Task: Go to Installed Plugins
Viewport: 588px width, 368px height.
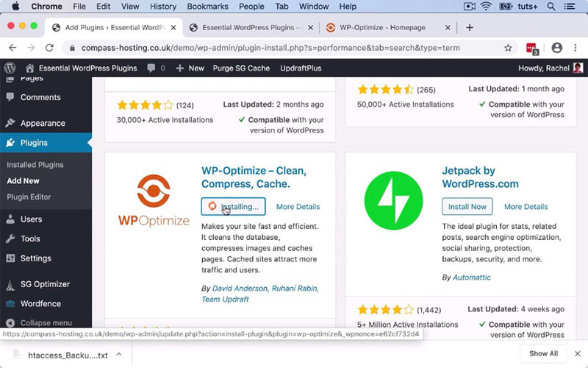Action: coord(35,164)
